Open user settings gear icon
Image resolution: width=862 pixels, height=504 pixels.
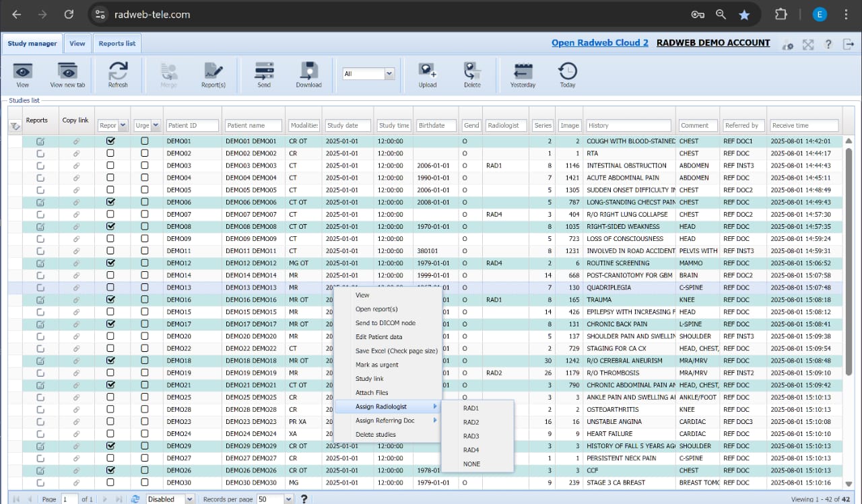click(x=787, y=44)
